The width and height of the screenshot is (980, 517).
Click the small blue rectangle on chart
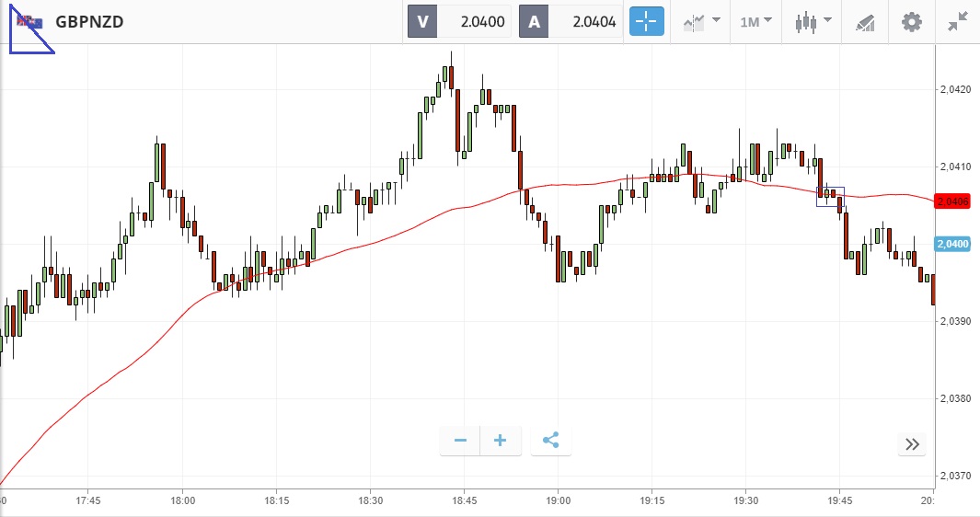point(830,197)
